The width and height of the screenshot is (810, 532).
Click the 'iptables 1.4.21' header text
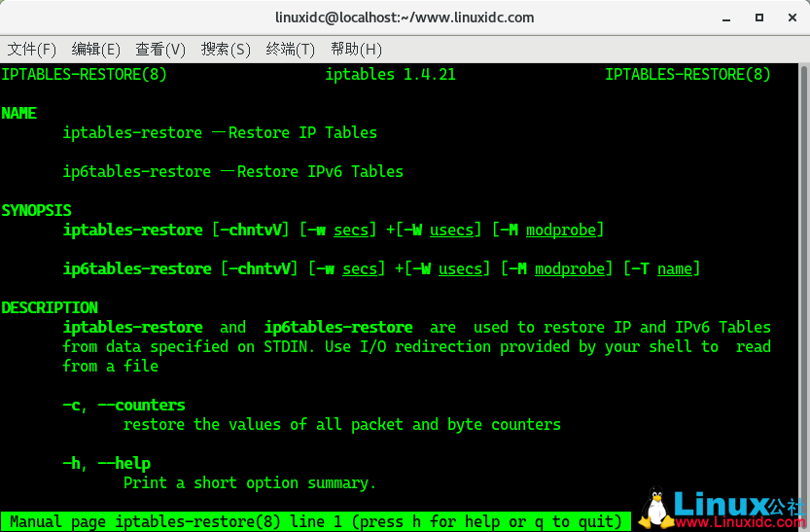click(391, 74)
